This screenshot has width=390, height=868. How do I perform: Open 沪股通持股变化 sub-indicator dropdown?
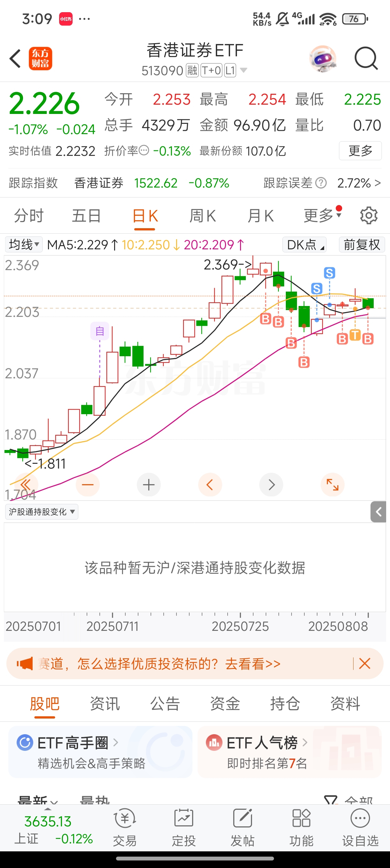point(42,512)
